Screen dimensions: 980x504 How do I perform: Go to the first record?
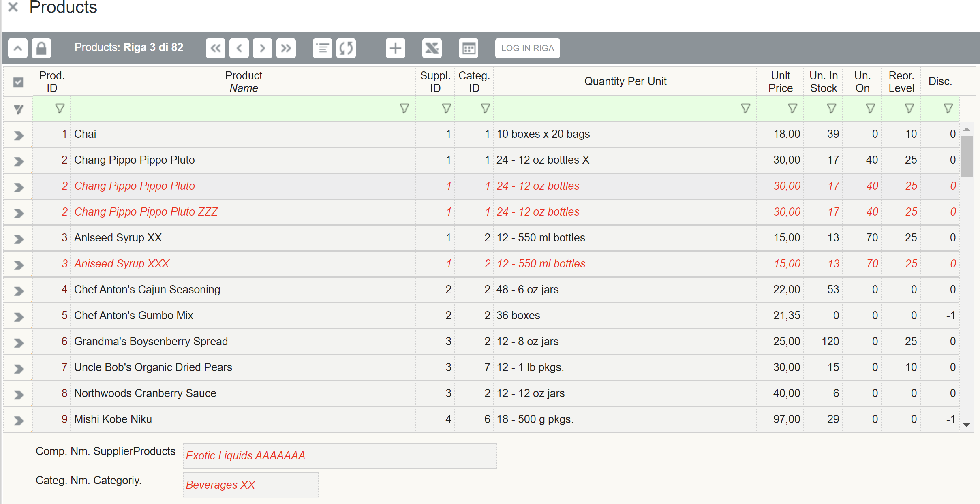tap(215, 48)
